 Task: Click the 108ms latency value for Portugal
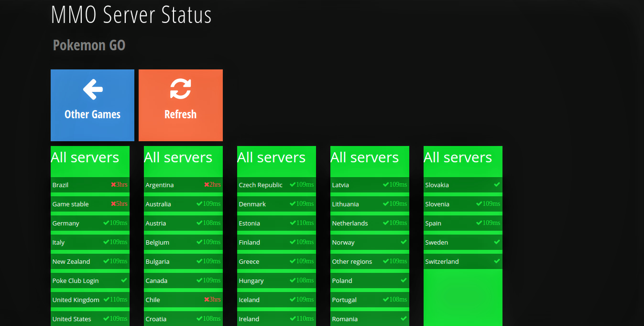398,300
